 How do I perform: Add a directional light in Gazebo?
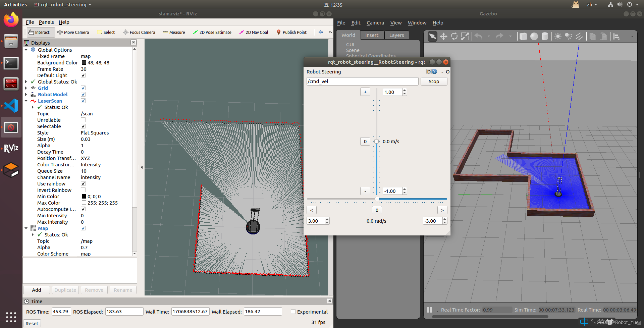point(579,36)
